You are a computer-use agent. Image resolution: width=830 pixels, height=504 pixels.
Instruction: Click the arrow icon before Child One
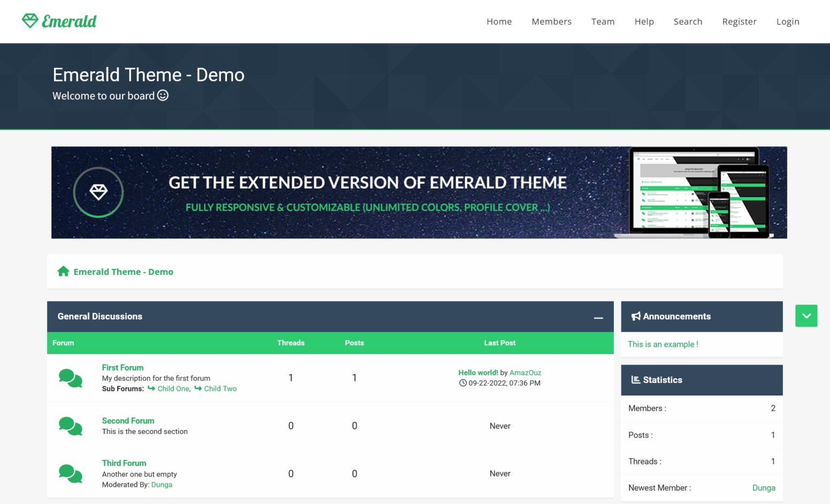pos(151,388)
